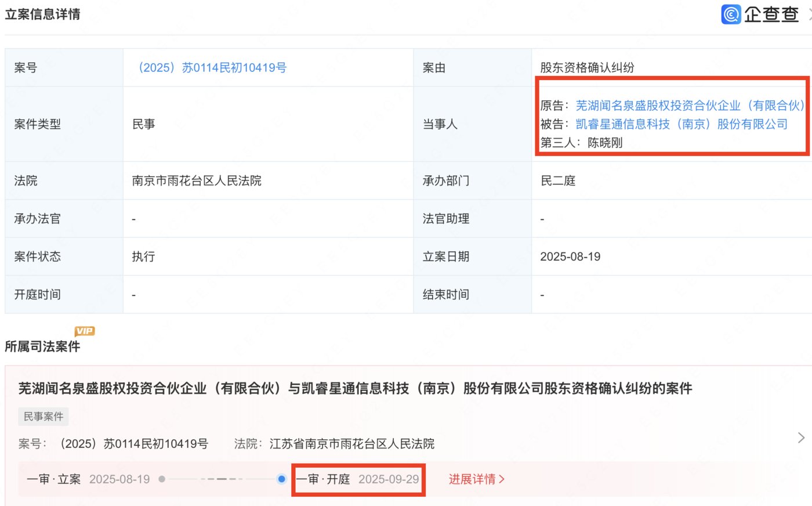Click the VIP badge above 所属司法案件

(85, 331)
